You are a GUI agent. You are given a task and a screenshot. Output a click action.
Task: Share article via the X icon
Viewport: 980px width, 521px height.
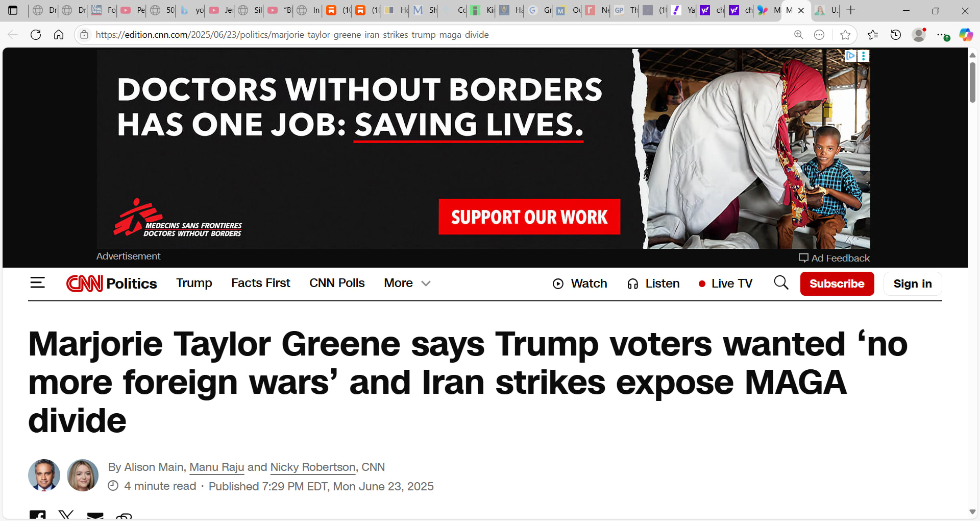point(66,515)
